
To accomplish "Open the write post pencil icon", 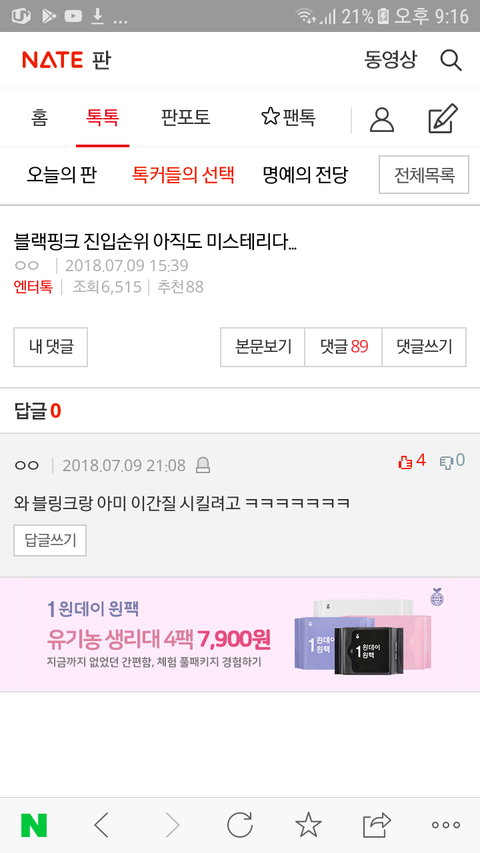I will 443,119.
